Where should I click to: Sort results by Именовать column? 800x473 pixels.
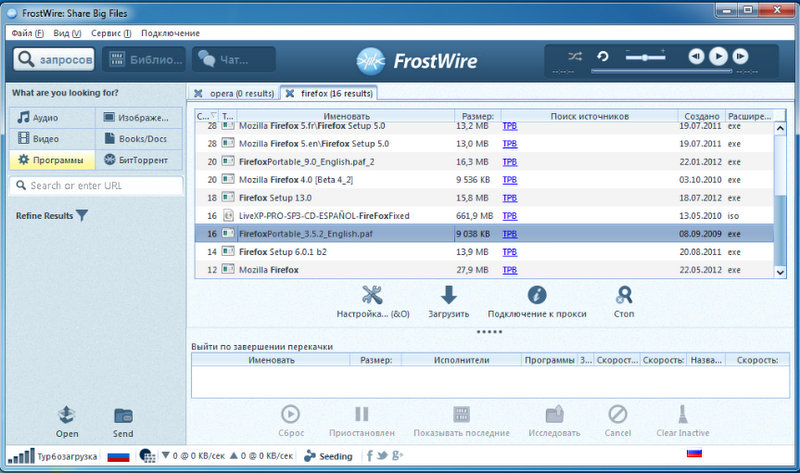tap(346, 116)
